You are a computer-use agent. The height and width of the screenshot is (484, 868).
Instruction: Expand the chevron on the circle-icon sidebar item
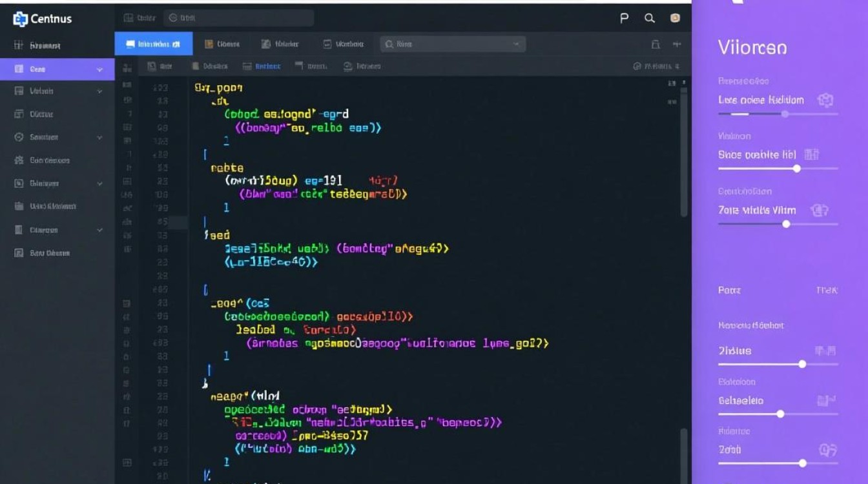[99, 137]
